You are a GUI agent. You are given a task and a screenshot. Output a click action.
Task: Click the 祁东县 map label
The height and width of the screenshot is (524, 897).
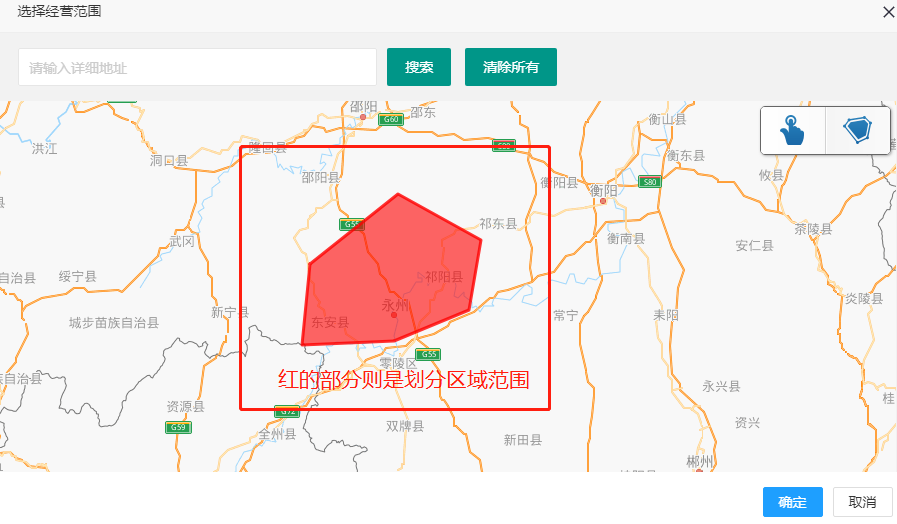pyautogui.click(x=498, y=224)
